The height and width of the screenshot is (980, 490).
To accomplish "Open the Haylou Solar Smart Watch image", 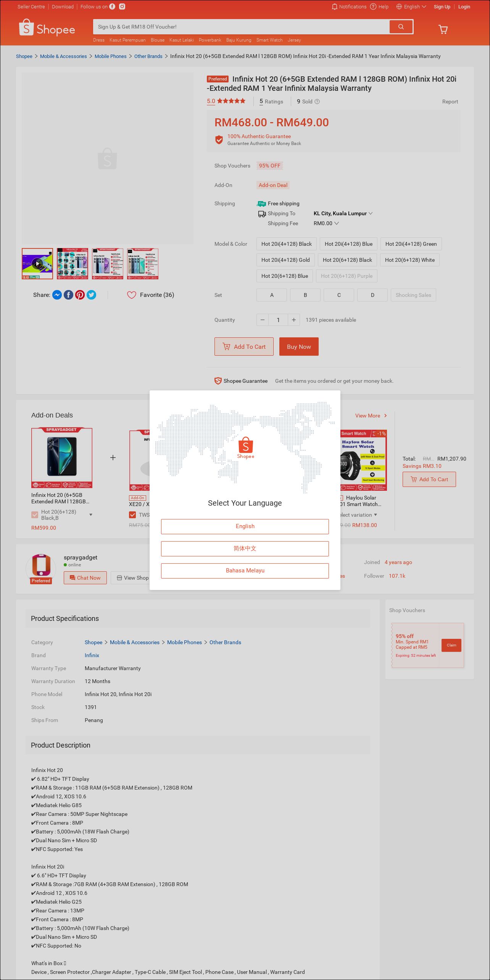I will pos(363,460).
